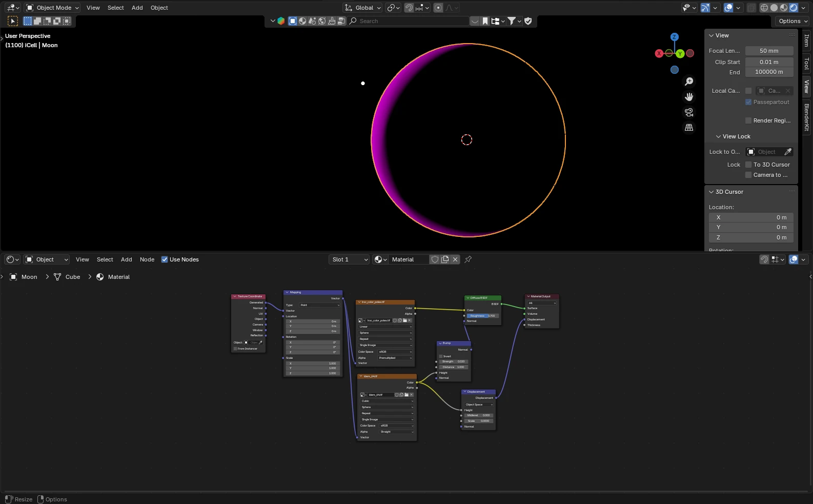Click the eyedropper in Lock to Object field
813x504 pixels.
(788, 152)
